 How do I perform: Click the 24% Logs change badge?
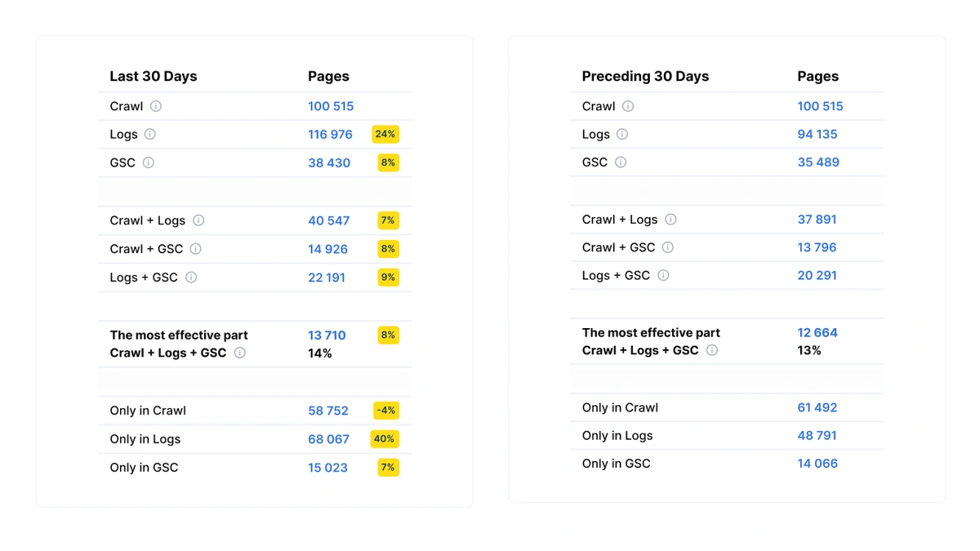click(385, 135)
